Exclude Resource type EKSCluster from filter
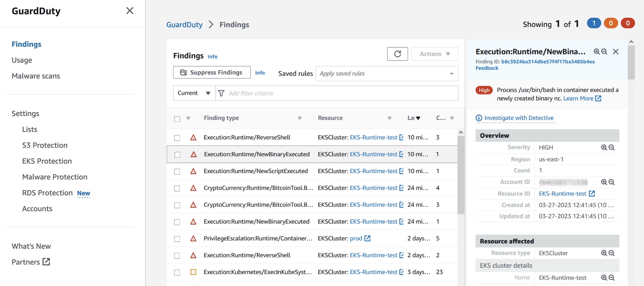The image size is (644, 286). [x=612, y=253]
